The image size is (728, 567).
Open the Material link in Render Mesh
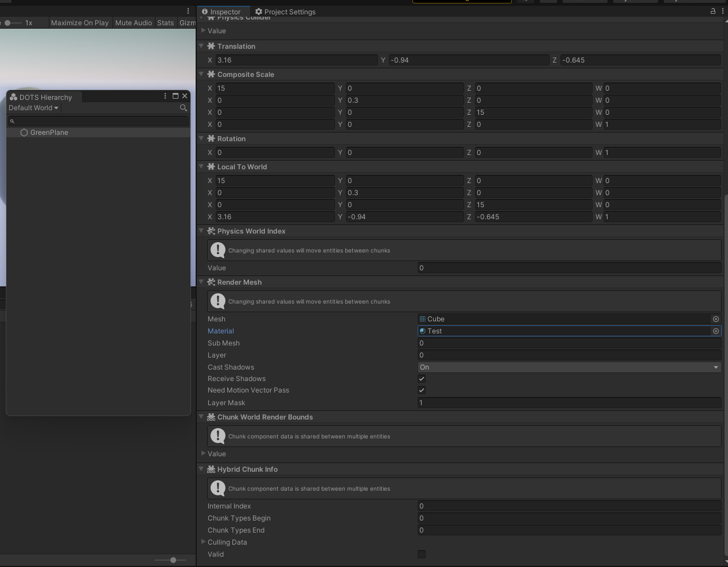[221, 331]
